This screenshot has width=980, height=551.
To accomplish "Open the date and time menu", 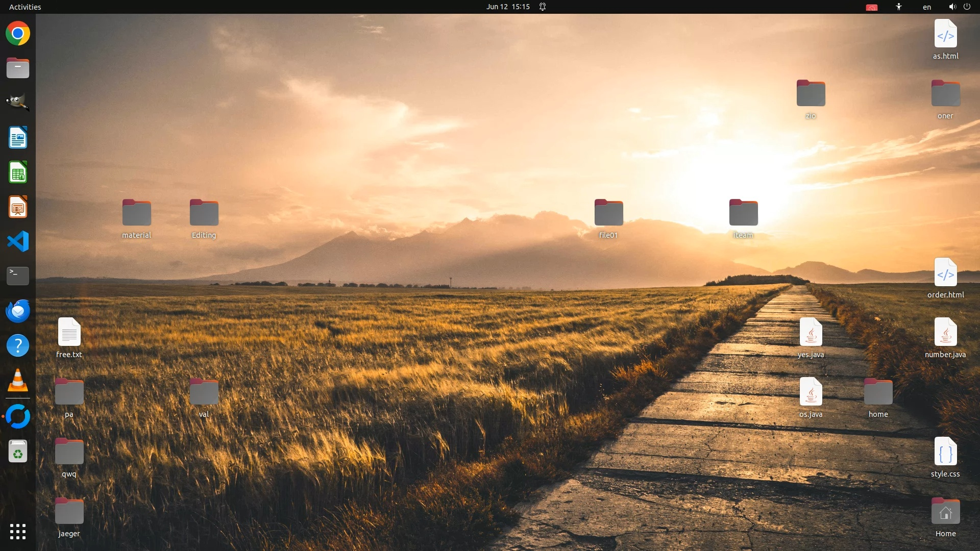I will click(x=507, y=7).
